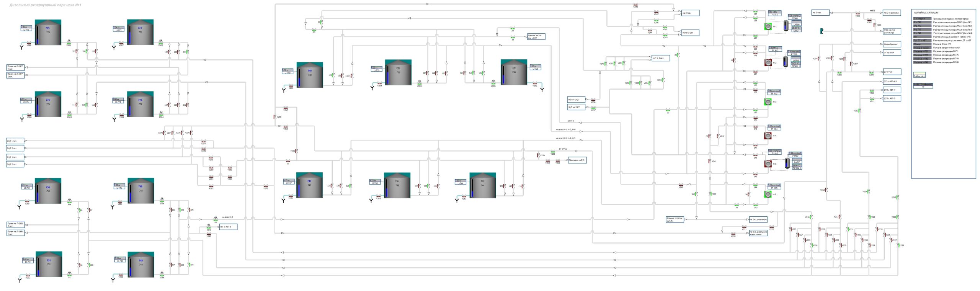Select pump H-5 symbol
Screen dimensions: 980x291
(768, 195)
